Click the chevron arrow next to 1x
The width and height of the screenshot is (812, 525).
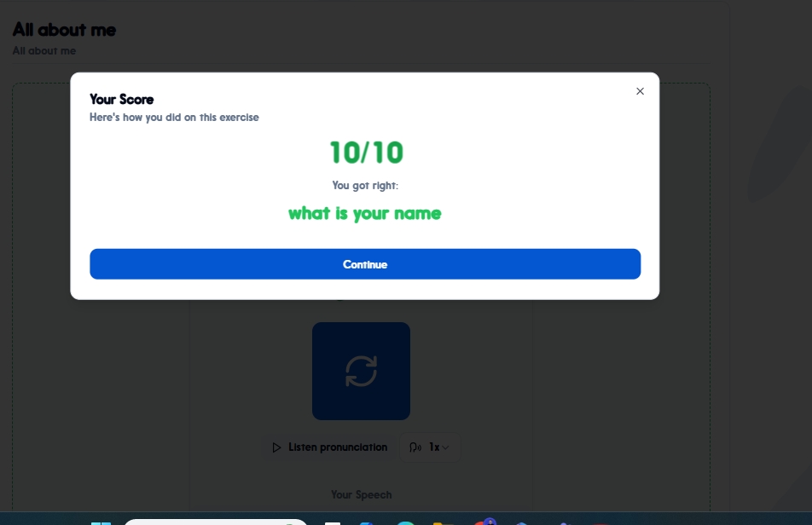445,447
